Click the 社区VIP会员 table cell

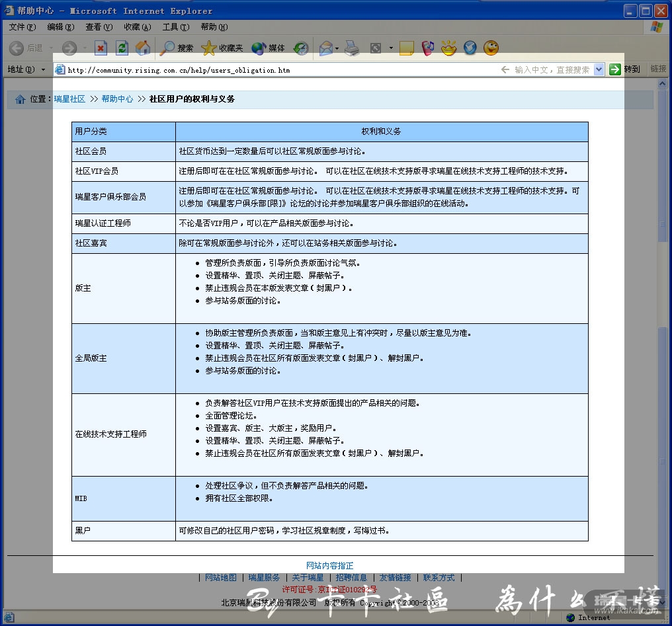point(124,171)
